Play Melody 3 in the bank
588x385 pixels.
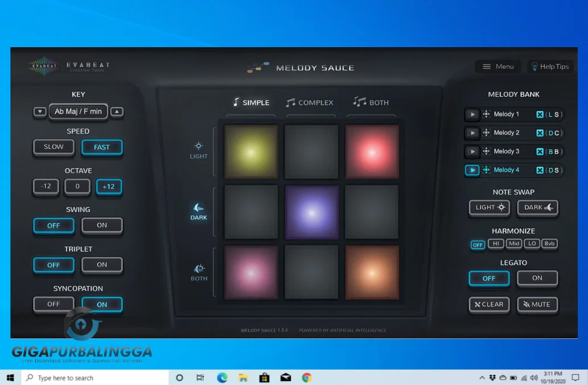(x=472, y=151)
